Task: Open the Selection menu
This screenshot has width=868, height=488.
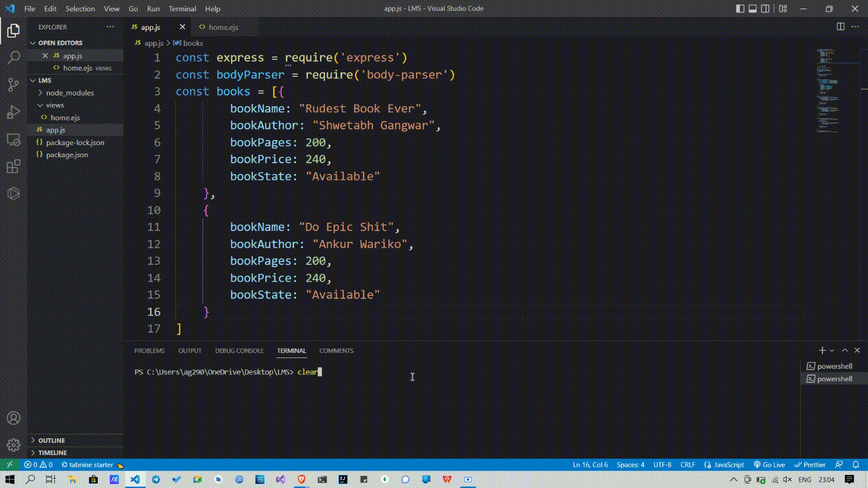Action: [80, 8]
